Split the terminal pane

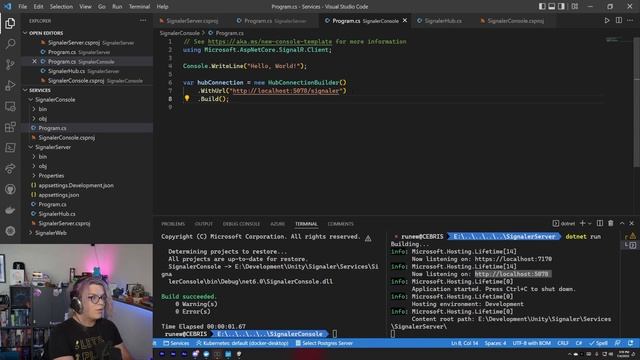(x=600, y=223)
